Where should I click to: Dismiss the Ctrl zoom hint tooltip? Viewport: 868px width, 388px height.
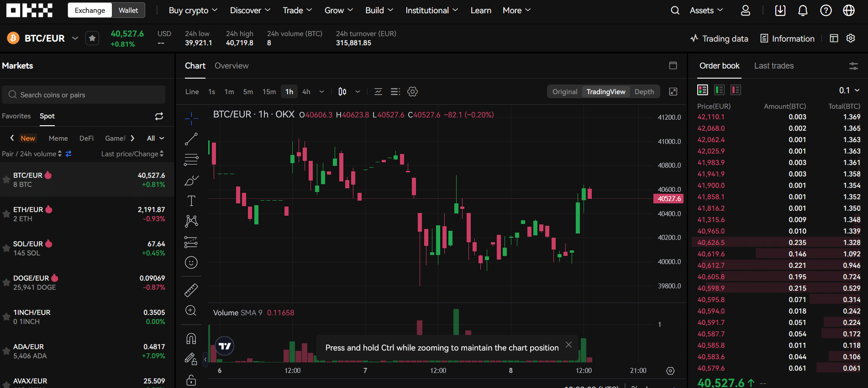pyautogui.click(x=568, y=345)
